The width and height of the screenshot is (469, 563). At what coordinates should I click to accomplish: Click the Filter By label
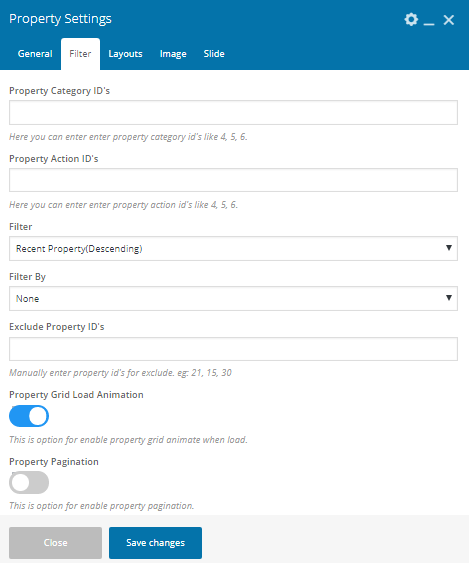pos(28,277)
